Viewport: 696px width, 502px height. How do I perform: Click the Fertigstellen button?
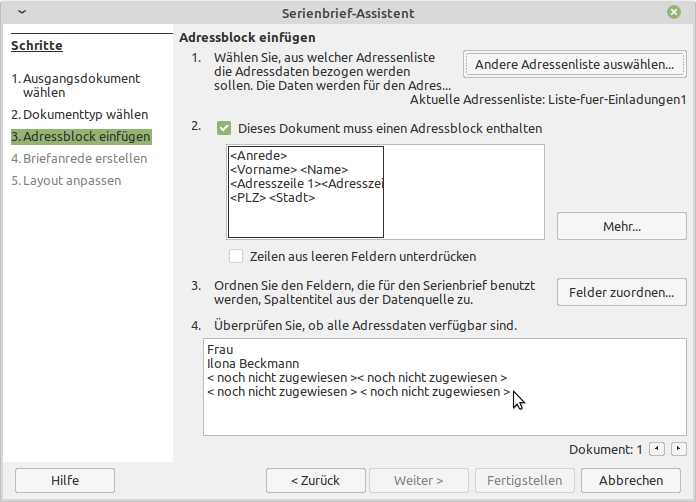point(525,480)
